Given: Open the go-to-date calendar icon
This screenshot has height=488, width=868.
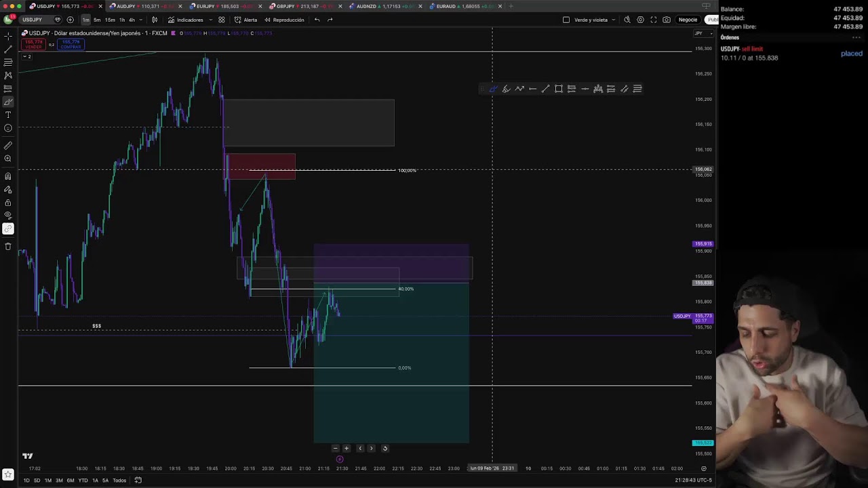Looking at the screenshot, I should (138, 480).
